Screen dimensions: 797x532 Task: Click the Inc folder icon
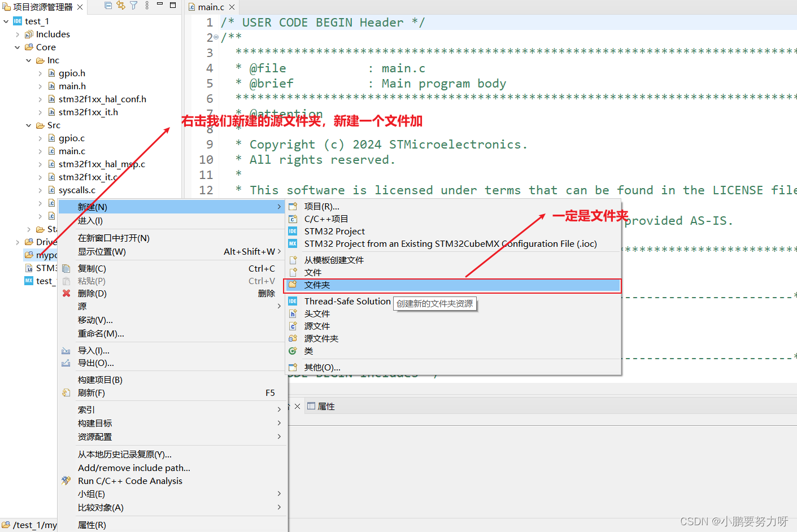coord(40,60)
